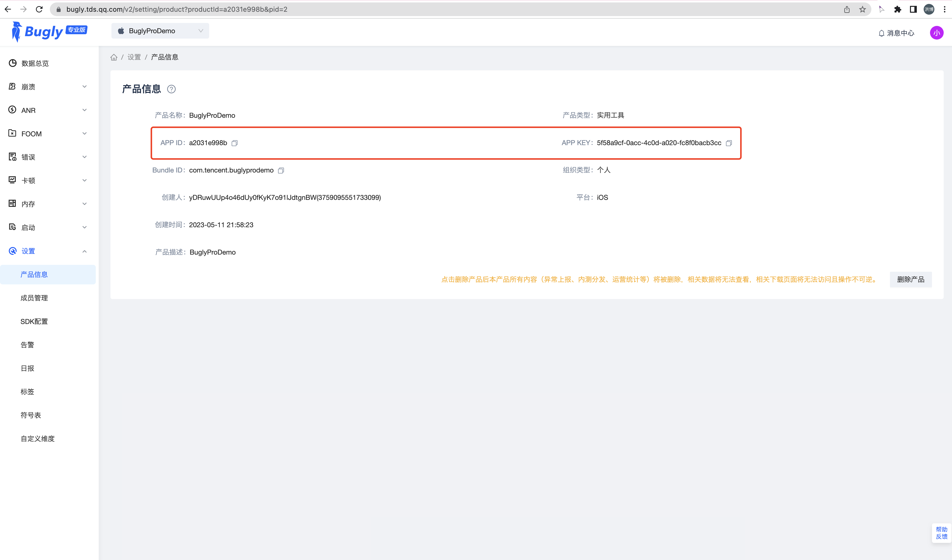
Task: Click Bundle ID com.tencent.buglyprodemo text
Action: [231, 170]
